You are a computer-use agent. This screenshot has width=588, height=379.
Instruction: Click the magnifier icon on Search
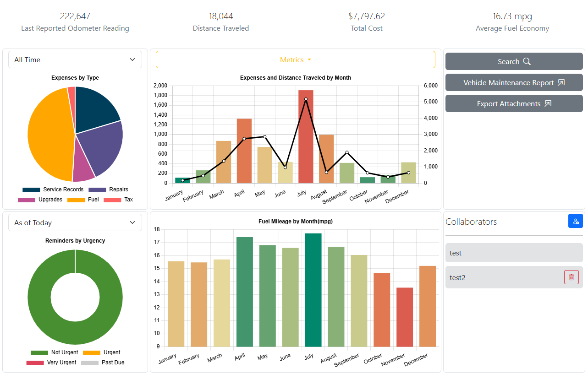click(x=527, y=62)
